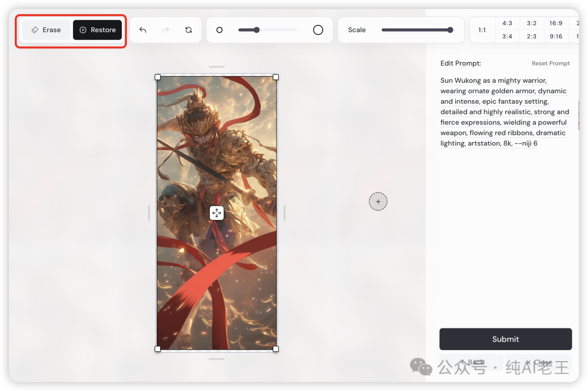Image resolution: width=588 pixels, height=391 pixels.
Task: Select the Restore tool
Action: pyautogui.click(x=97, y=30)
